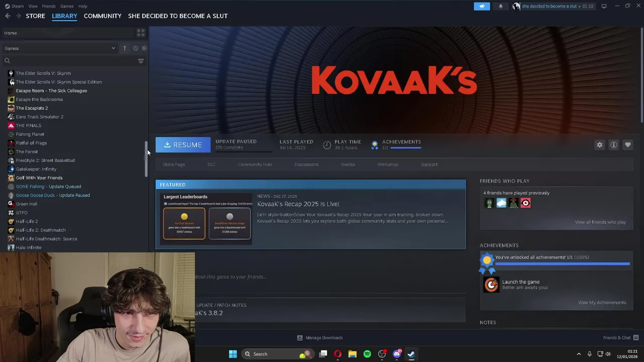Click the Steam taskbar icon
The height and width of the screenshot is (362, 644).
click(411, 354)
